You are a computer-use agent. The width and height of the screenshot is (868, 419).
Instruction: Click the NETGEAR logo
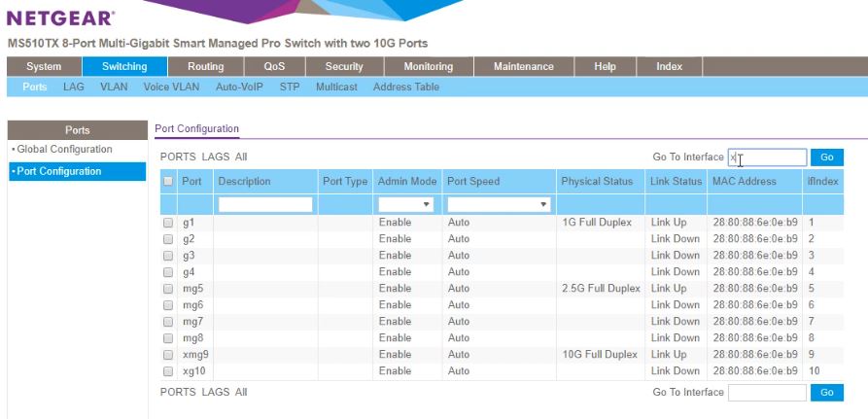(61, 17)
